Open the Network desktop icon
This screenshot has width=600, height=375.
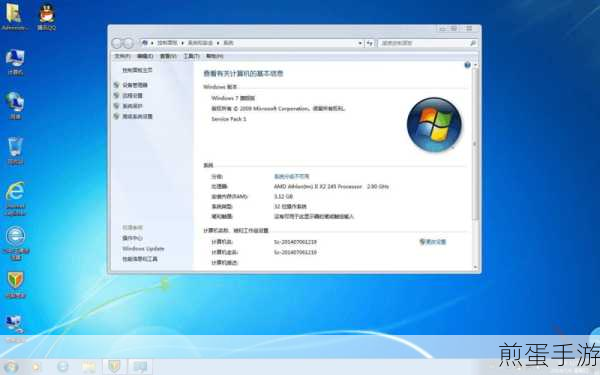point(15,105)
